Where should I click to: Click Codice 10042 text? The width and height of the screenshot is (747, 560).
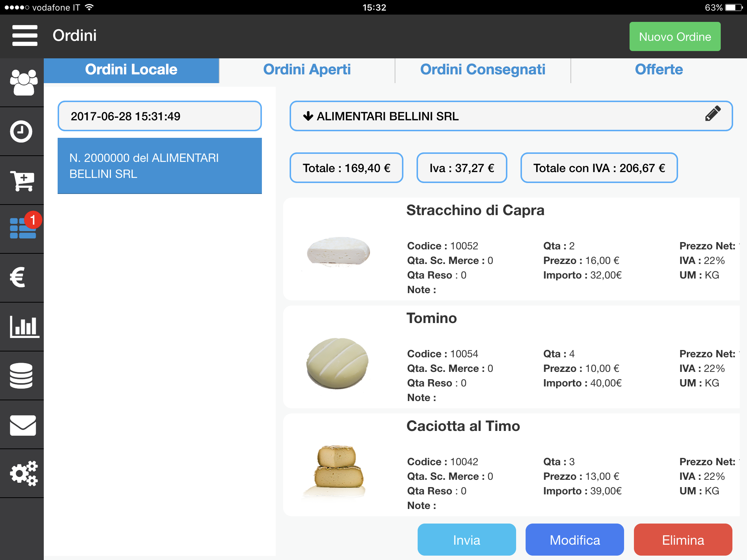442,462
